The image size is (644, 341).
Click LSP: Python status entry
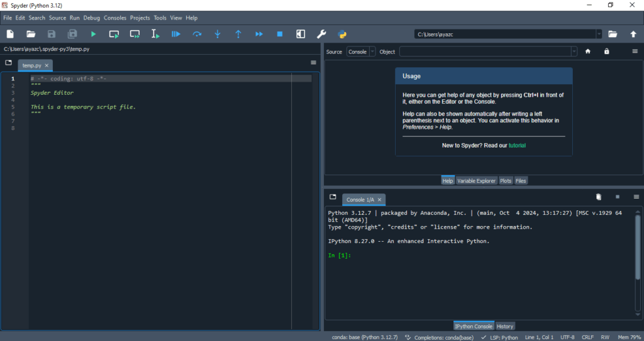499,337
